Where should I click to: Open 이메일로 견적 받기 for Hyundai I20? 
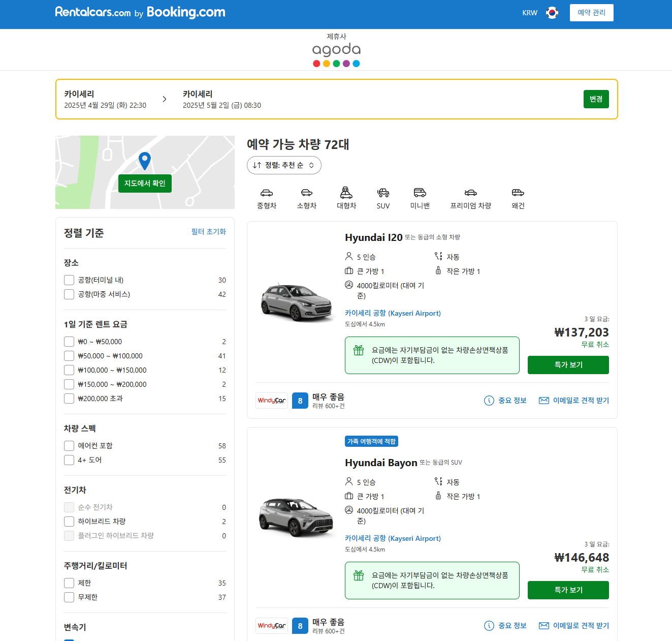tap(574, 401)
